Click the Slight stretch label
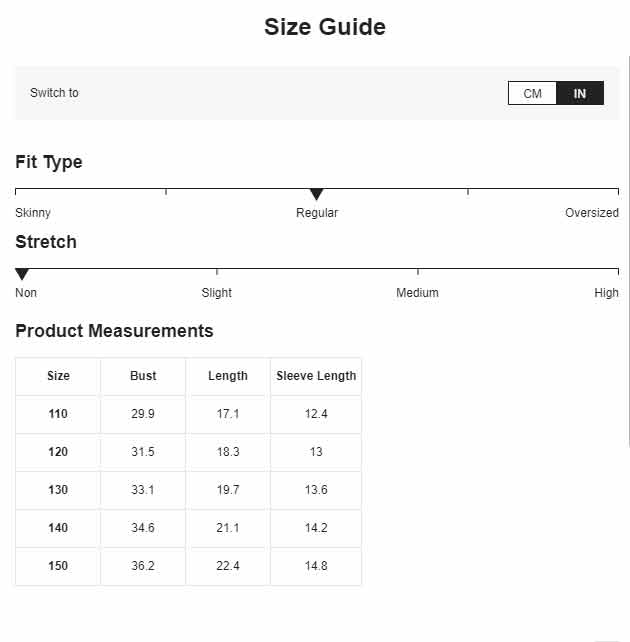The width and height of the screenshot is (630, 642). tap(217, 293)
